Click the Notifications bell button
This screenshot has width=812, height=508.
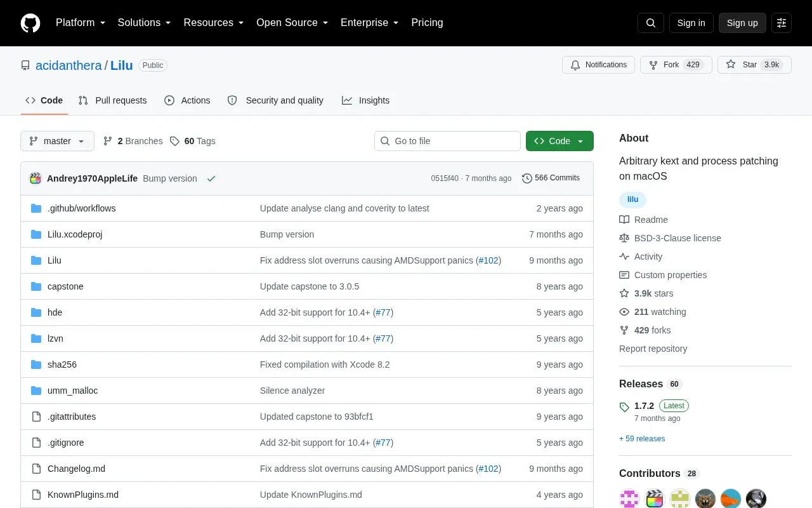tap(598, 65)
